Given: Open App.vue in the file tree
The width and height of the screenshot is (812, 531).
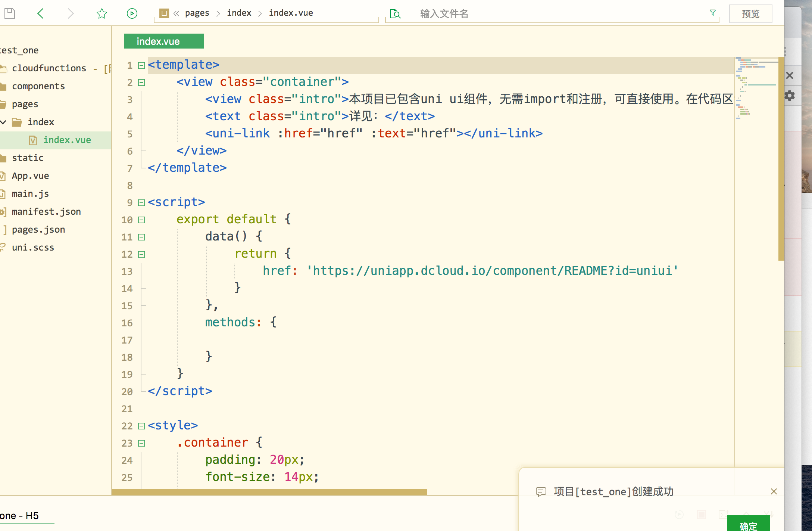Looking at the screenshot, I should click(x=30, y=176).
